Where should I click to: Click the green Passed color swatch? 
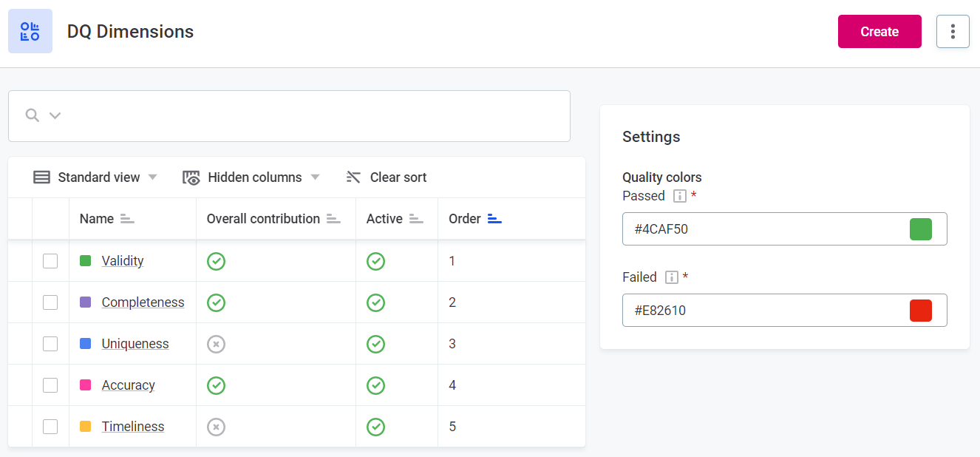920,229
